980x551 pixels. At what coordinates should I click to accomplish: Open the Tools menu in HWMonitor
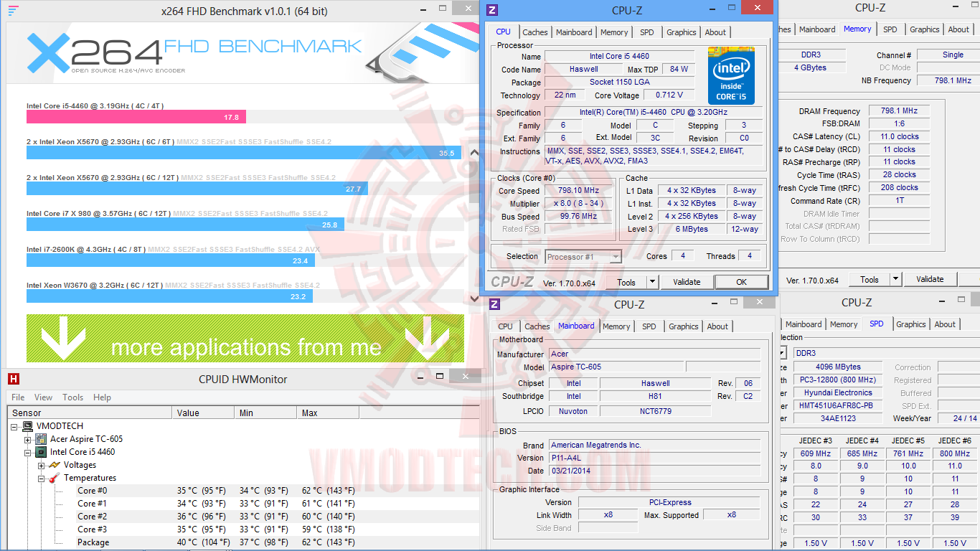(72, 397)
